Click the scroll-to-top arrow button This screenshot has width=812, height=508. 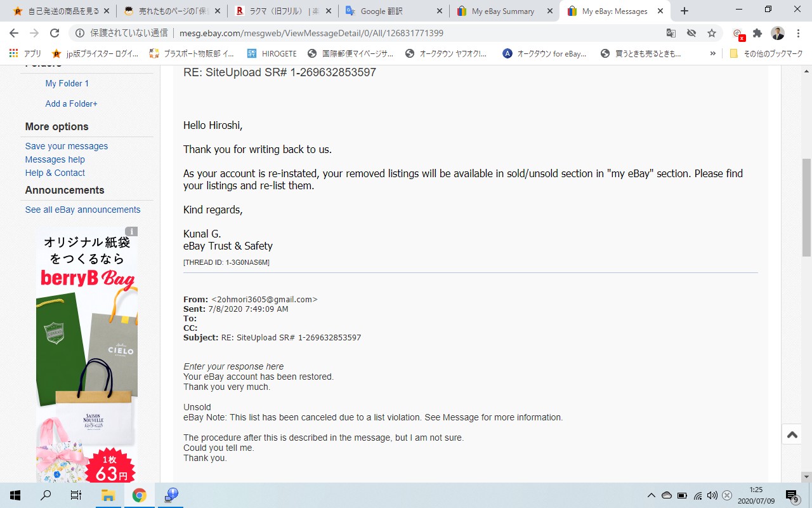click(792, 435)
